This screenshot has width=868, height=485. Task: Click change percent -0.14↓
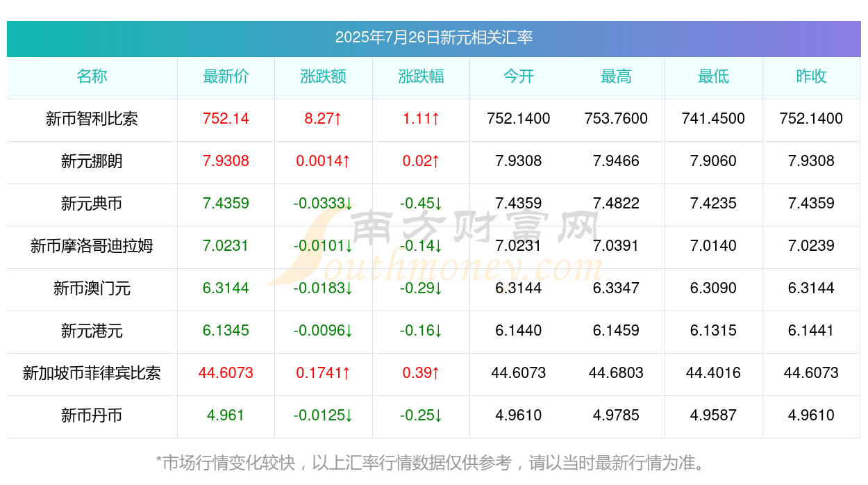click(x=421, y=246)
